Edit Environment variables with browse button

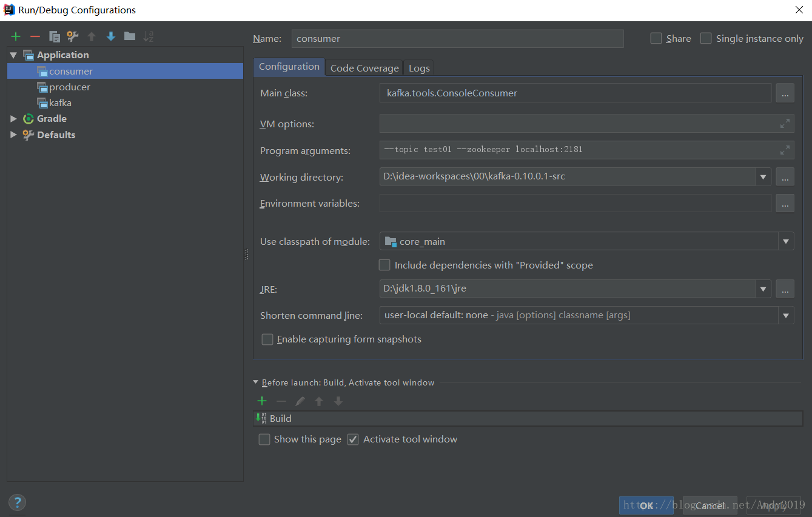click(785, 203)
